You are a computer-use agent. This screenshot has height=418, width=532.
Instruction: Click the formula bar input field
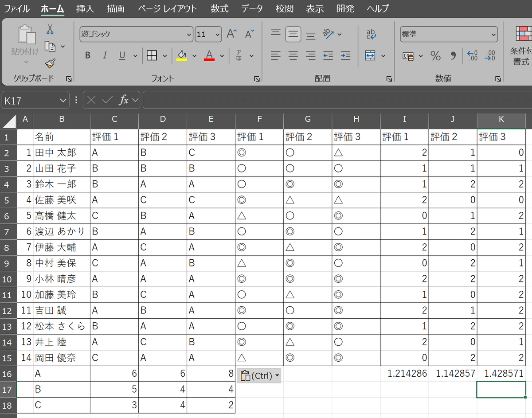(x=337, y=100)
